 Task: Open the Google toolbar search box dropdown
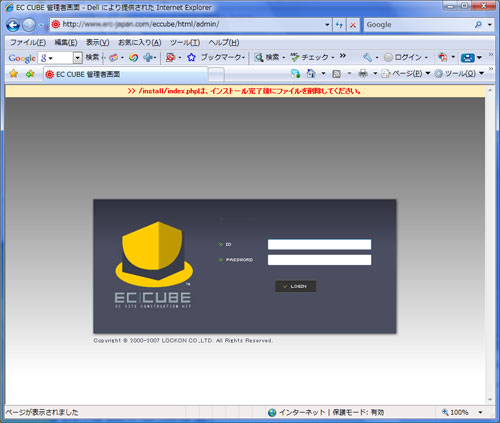pyautogui.click(x=77, y=58)
